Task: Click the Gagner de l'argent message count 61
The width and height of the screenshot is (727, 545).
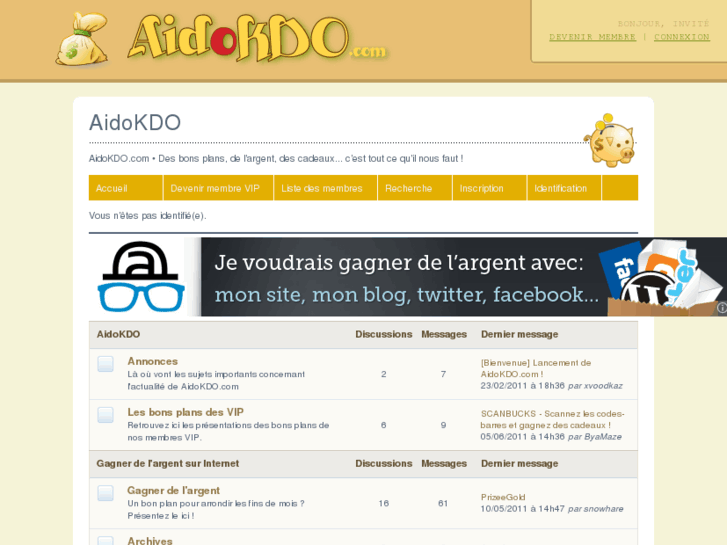Action: pyautogui.click(x=443, y=503)
